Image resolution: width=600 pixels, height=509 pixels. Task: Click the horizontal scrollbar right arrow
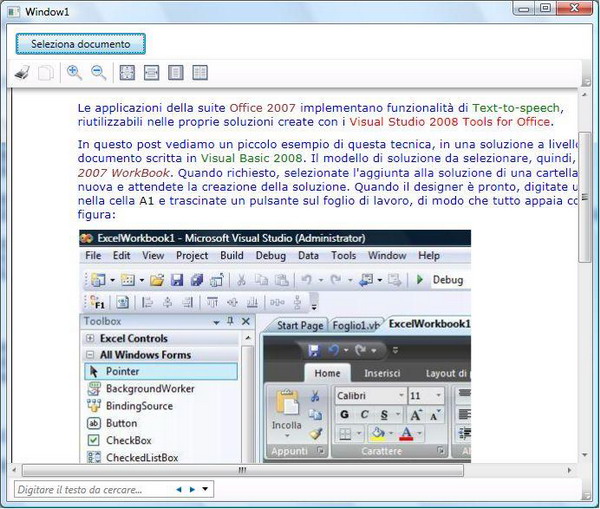(569, 470)
